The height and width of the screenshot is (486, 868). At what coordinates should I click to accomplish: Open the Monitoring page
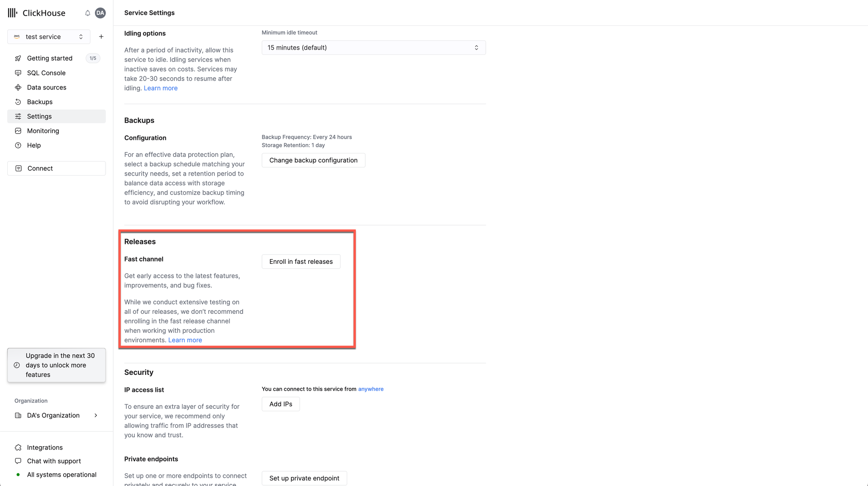(x=43, y=131)
